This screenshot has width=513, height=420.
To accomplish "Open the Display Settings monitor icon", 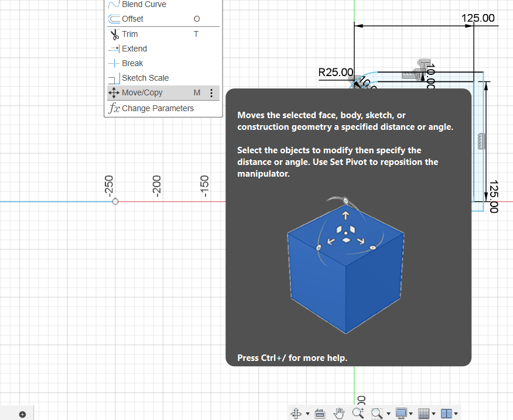I will pos(401,413).
